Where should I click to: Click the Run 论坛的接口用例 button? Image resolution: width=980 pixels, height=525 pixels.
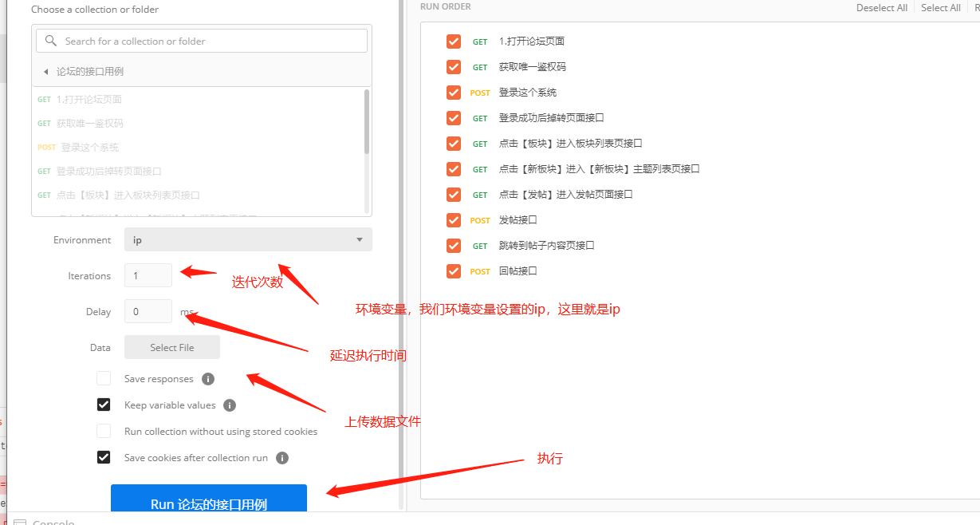209,499
